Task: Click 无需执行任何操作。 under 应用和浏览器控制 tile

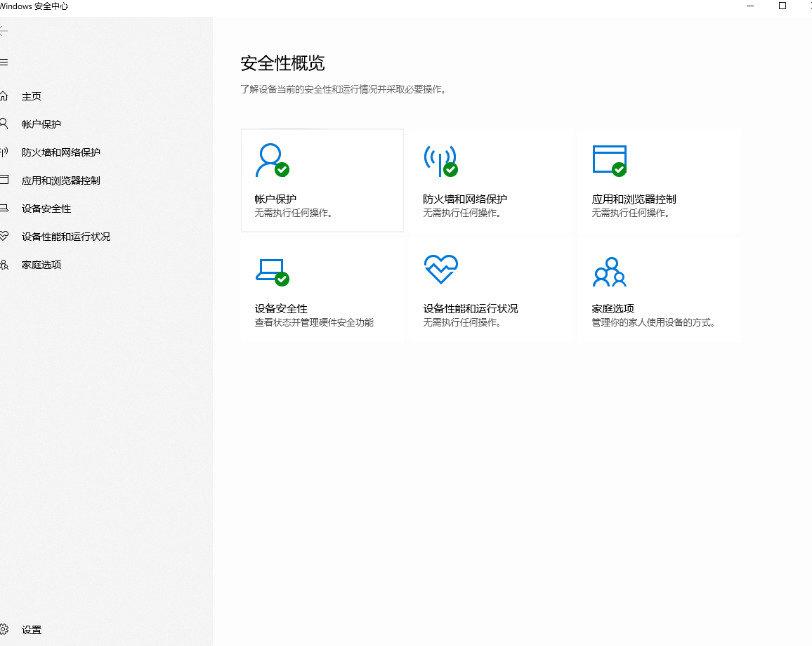Action: [x=631, y=213]
